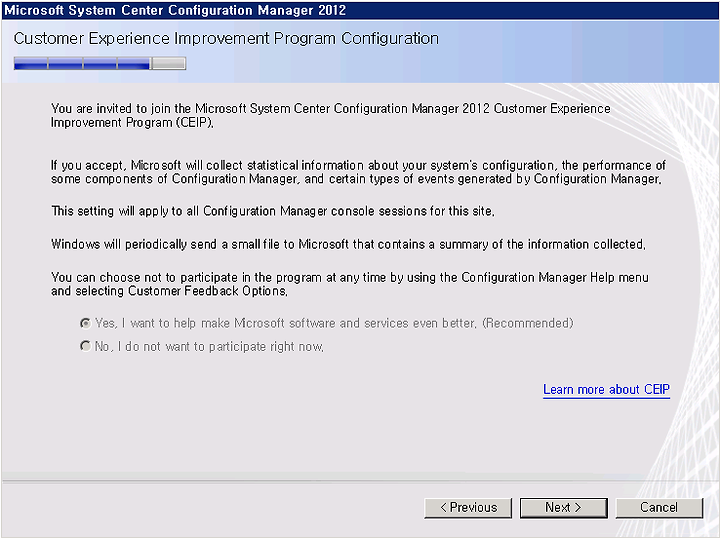Go back with the Previous button
Viewport: 720px width, 538px height.
pos(468,508)
